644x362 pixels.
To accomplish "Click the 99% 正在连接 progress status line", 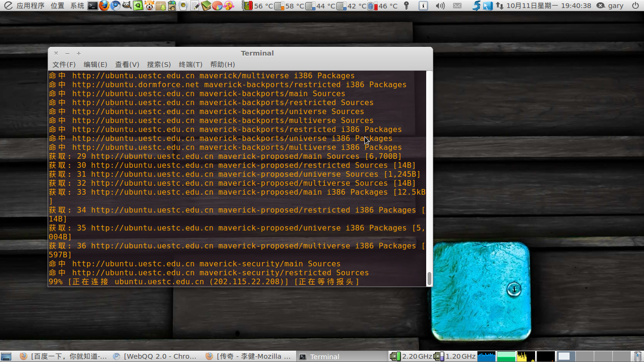I will coord(204,282).
